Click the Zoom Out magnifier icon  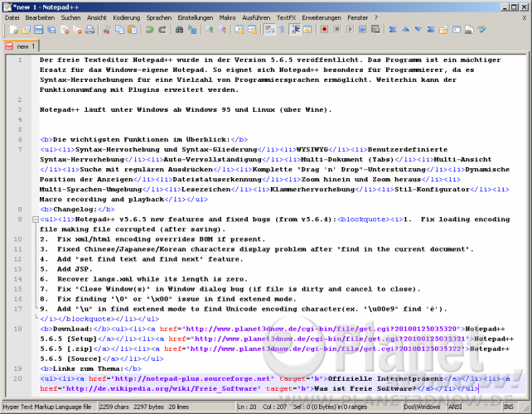tap(222, 30)
